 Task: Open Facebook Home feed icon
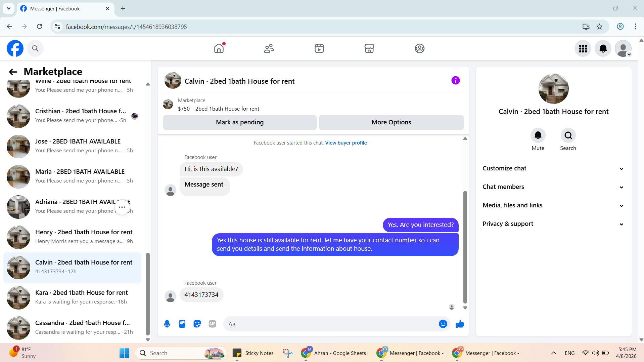click(219, 48)
